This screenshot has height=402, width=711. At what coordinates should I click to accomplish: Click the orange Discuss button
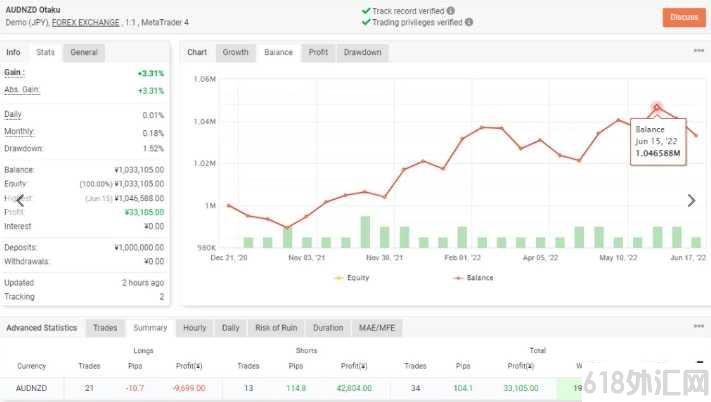click(x=684, y=18)
